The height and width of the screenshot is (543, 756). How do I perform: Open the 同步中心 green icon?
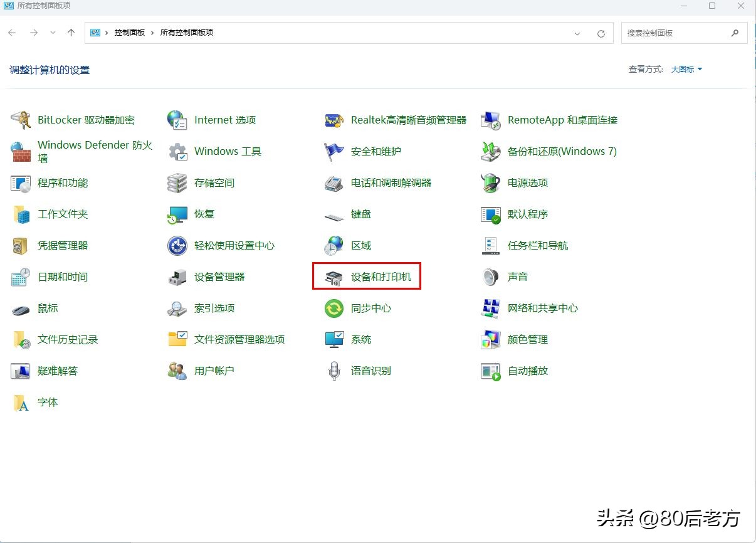tap(334, 308)
